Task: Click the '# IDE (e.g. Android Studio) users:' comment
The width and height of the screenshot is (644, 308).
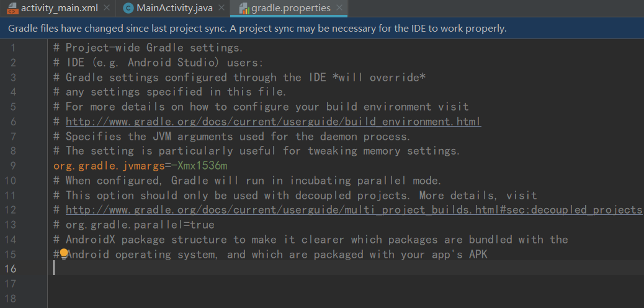Action: [x=158, y=63]
